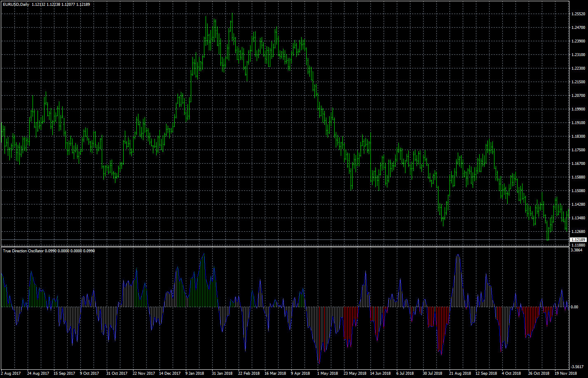Click the 1 May 2018 date label
Screen dimensions: 588x378
[x=328, y=373]
